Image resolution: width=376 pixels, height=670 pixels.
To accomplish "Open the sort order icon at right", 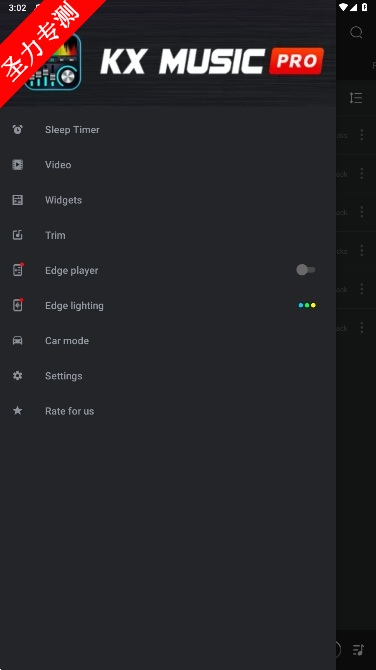I will pyautogui.click(x=356, y=98).
